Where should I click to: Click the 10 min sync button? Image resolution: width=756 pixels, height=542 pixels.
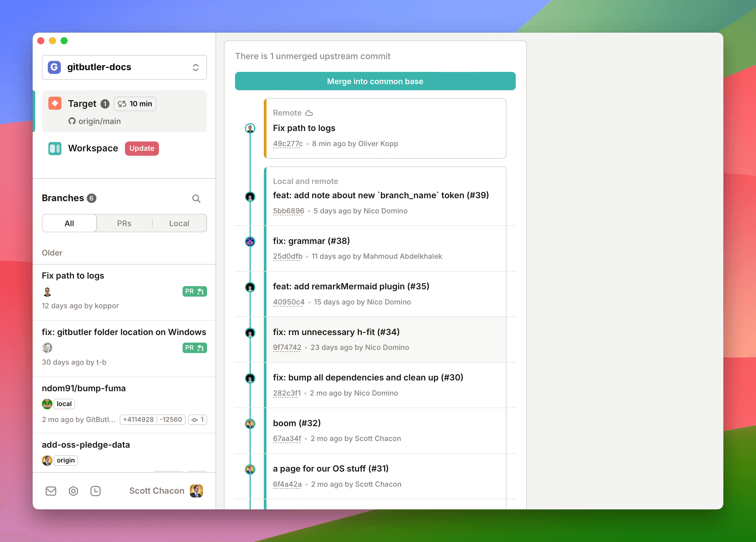coord(135,104)
